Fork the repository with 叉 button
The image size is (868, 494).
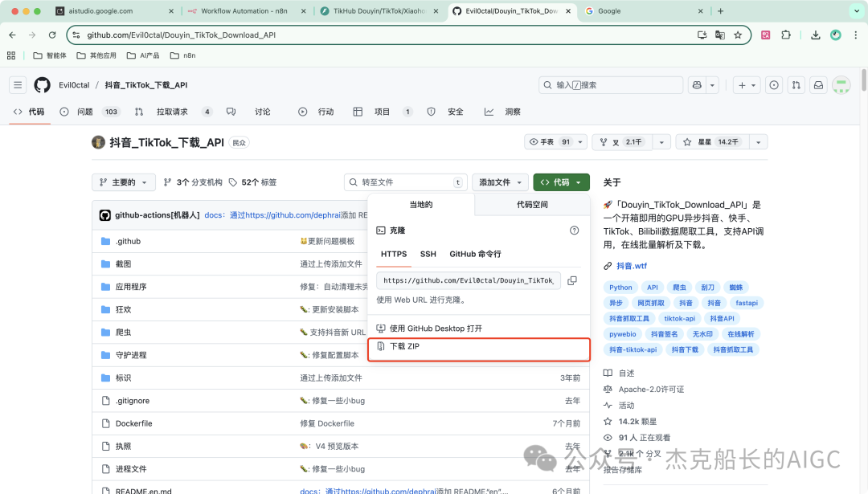622,142
